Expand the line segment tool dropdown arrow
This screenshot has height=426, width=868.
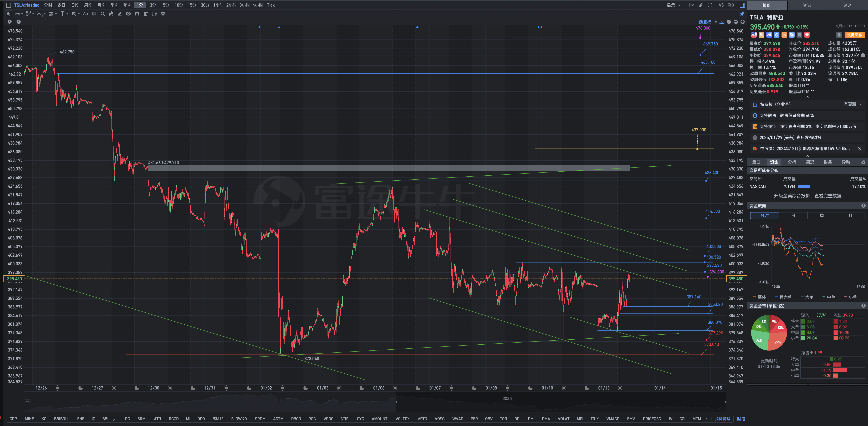22,14
